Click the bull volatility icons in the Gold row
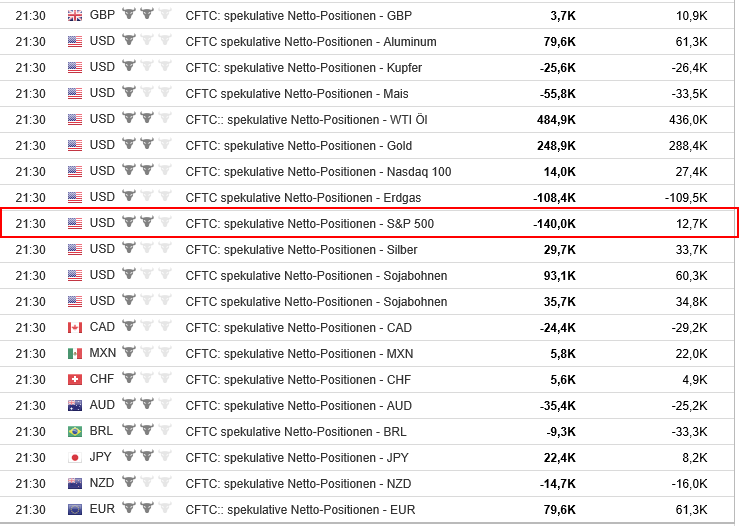This screenshot has width=739, height=526. tap(146, 145)
